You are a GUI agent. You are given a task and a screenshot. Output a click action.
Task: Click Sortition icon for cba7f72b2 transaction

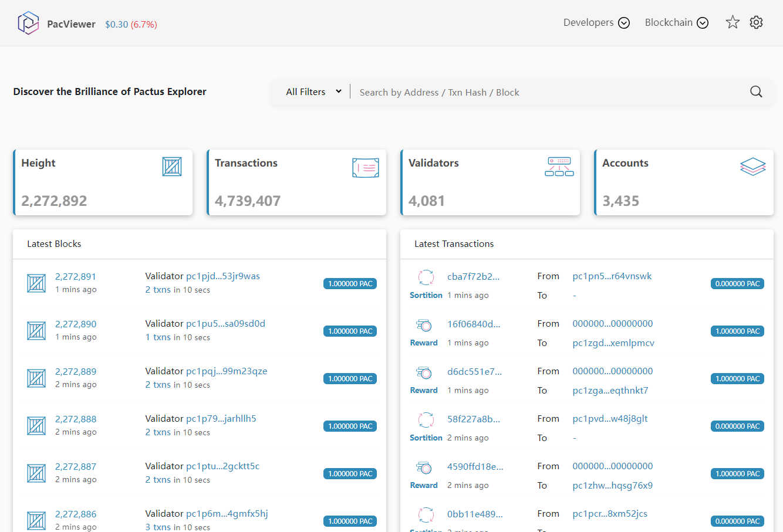pos(426,277)
